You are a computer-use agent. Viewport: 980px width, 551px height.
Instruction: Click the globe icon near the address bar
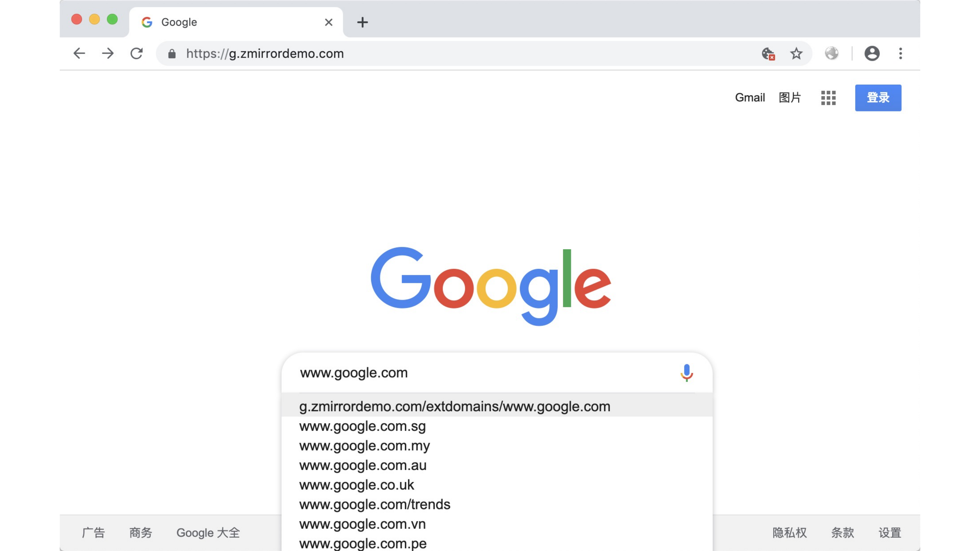pos(832,54)
